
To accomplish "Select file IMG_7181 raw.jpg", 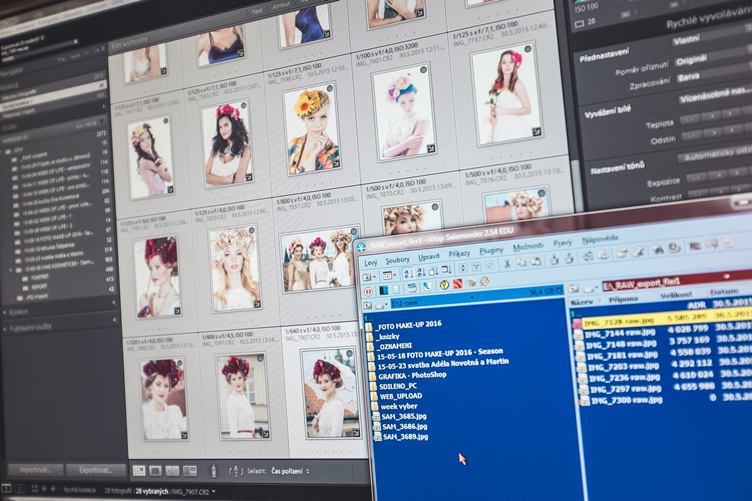I will coord(621,356).
